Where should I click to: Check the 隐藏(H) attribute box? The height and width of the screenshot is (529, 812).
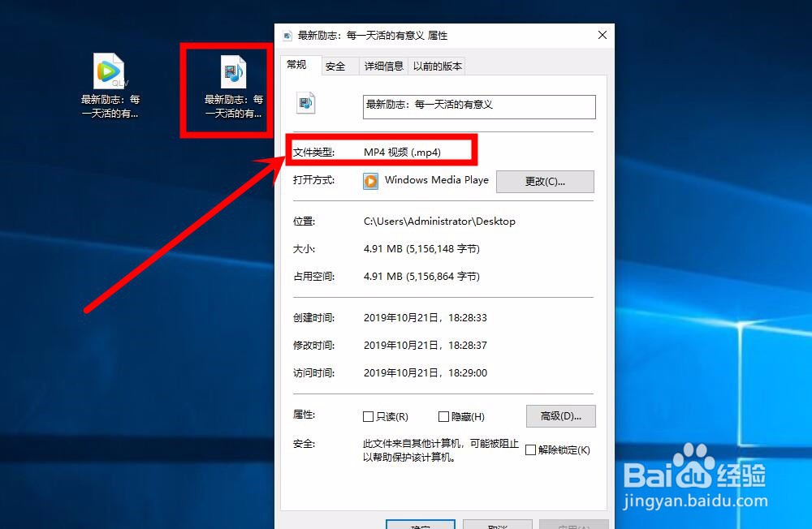445,416
